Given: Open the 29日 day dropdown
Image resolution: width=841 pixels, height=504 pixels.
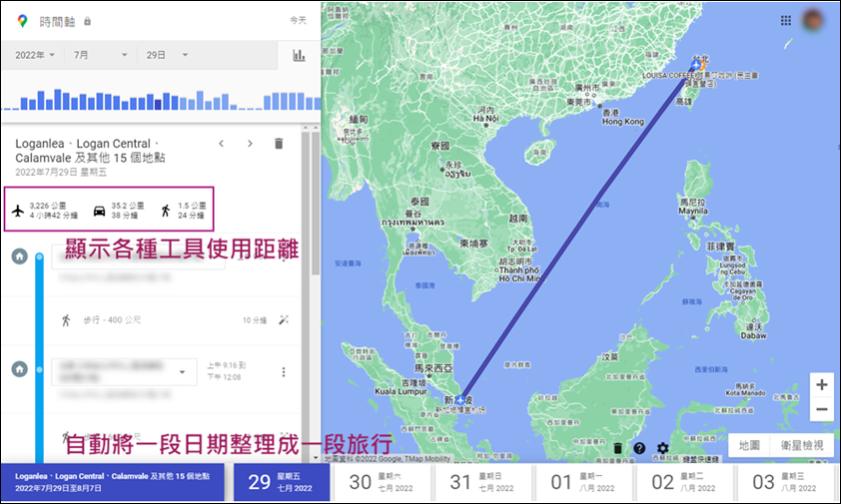Looking at the screenshot, I should tap(167, 55).
